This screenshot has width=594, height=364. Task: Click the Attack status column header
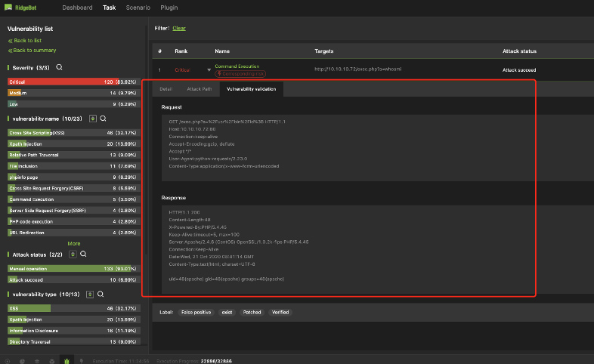pyautogui.click(x=519, y=51)
